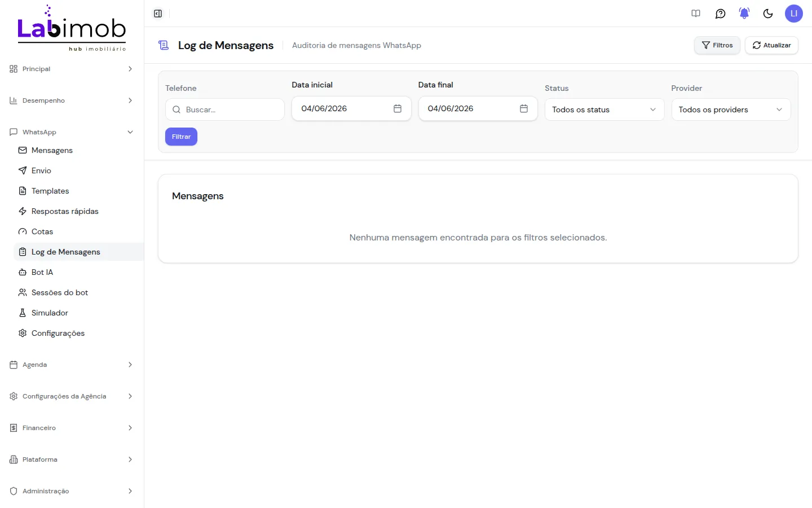Expand the Plataforma sidebar section
Image resolution: width=812 pixels, height=508 pixels.
pos(72,459)
